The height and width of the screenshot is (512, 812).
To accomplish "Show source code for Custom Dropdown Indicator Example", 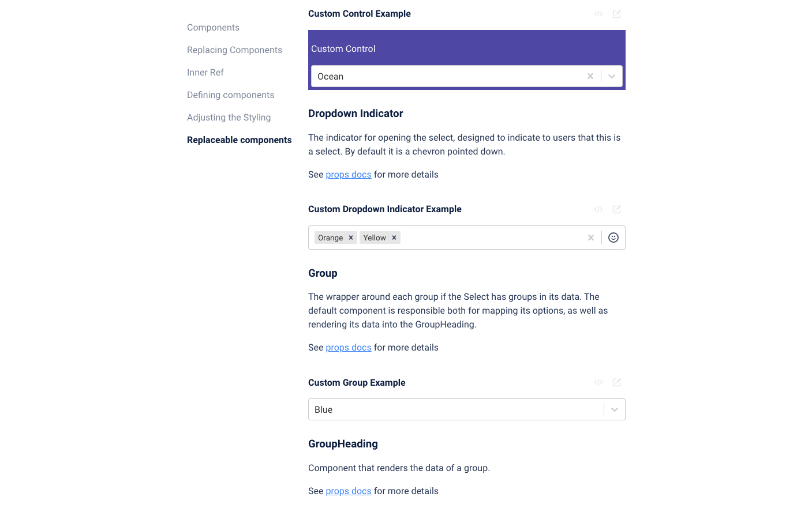I will click(598, 209).
